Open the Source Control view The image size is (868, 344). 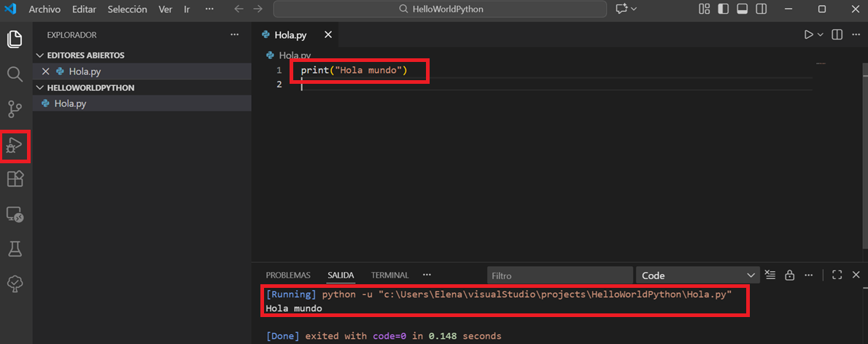(15, 109)
